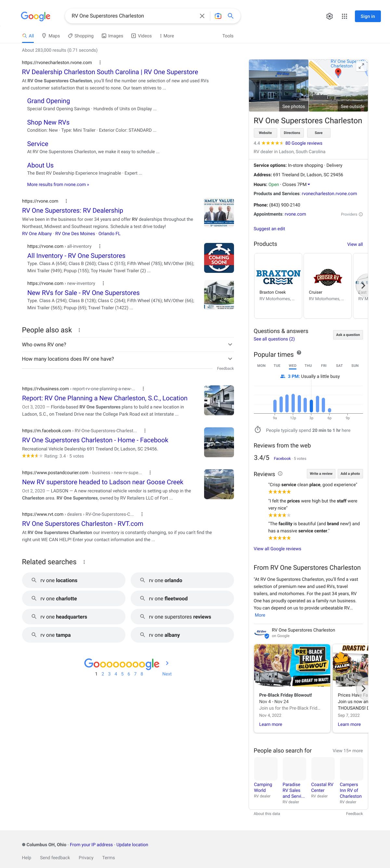This screenshot has width=390, height=868.
Task: Select THU in Popular times
Action: [x=308, y=366]
